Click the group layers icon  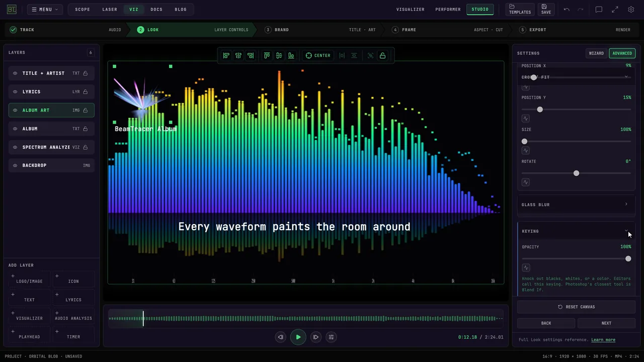pyautogui.click(x=370, y=55)
